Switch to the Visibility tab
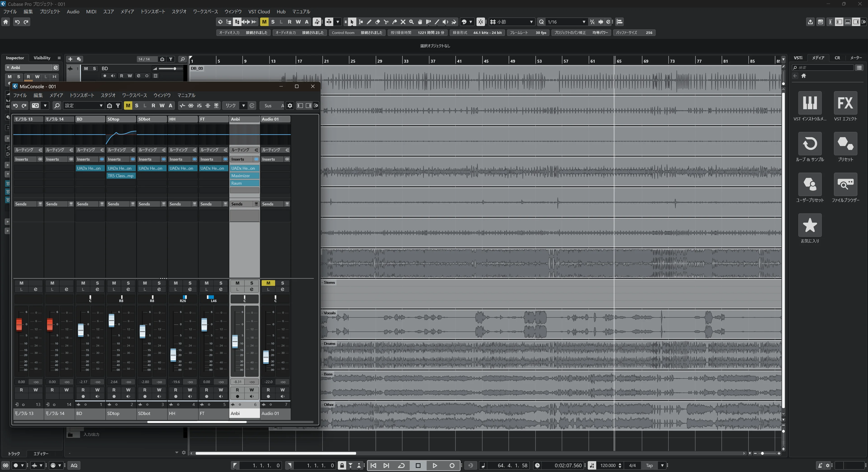868x472 pixels. click(42, 58)
